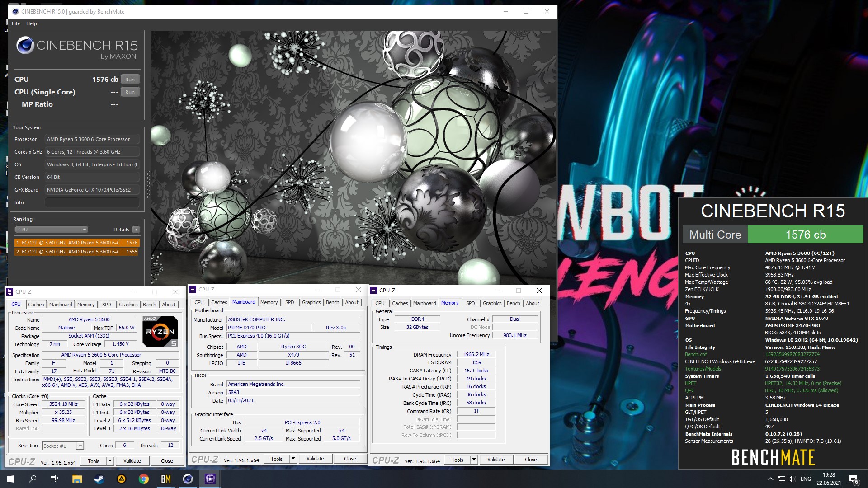The width and height of the screenshot is (868, 488).
Task: Open SPD tab in middle CPU-Z window
Action: 290,302
